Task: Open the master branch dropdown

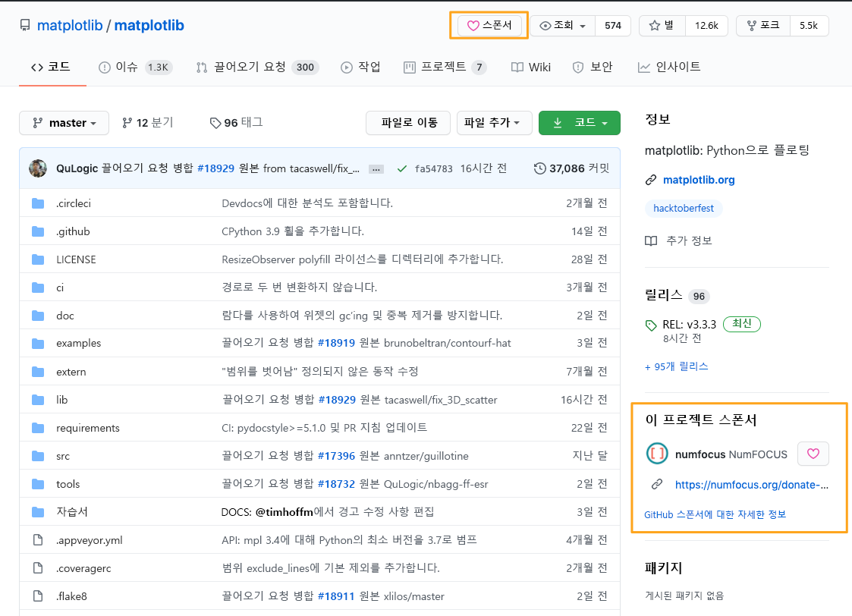Action: pyautogui.click(x=64, y=123)
